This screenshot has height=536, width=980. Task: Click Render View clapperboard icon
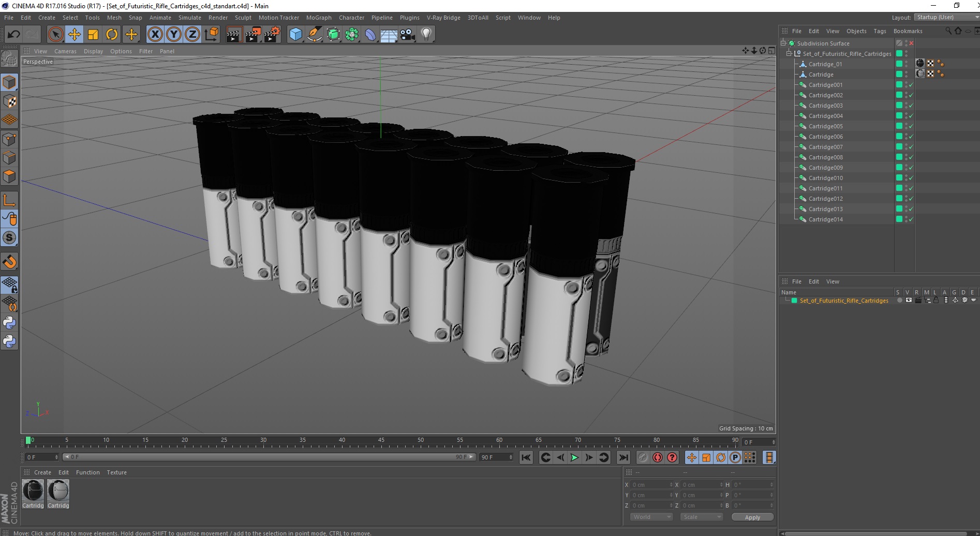point(234,35)
